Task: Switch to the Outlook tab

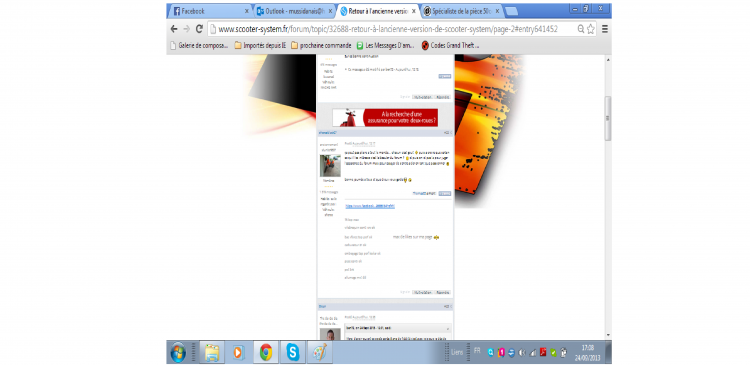Action: coord(293,11)
